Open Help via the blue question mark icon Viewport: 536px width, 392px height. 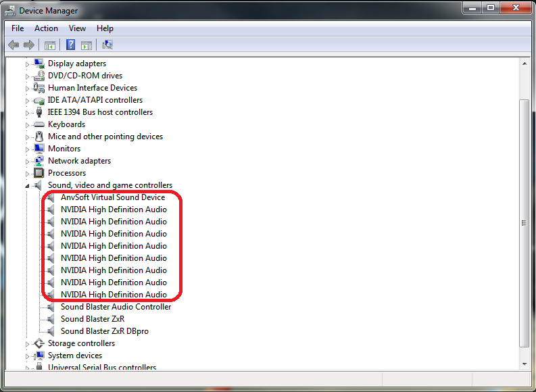pyautogui.click(x=70, y=45)
